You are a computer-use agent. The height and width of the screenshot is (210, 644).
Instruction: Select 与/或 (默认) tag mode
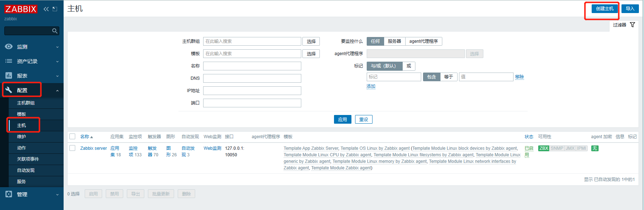coord(385,66)
